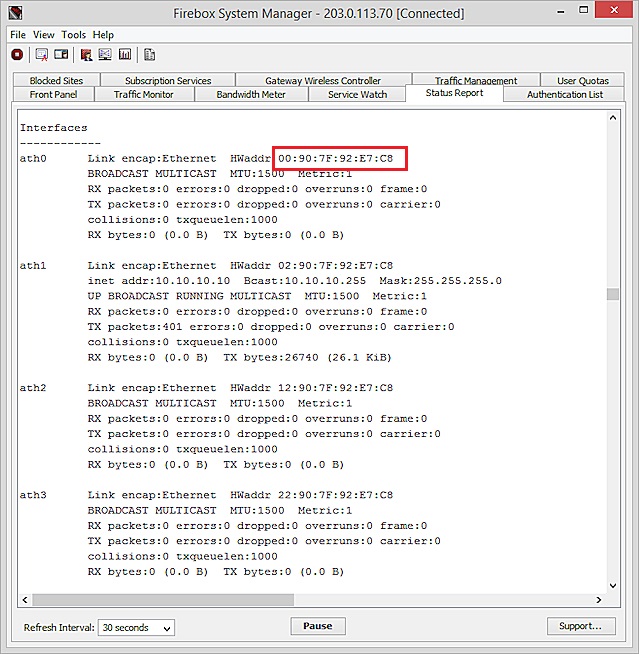Switch to the Subscription Services tab
Screen dimensions: 639x654
coord(168,80)
